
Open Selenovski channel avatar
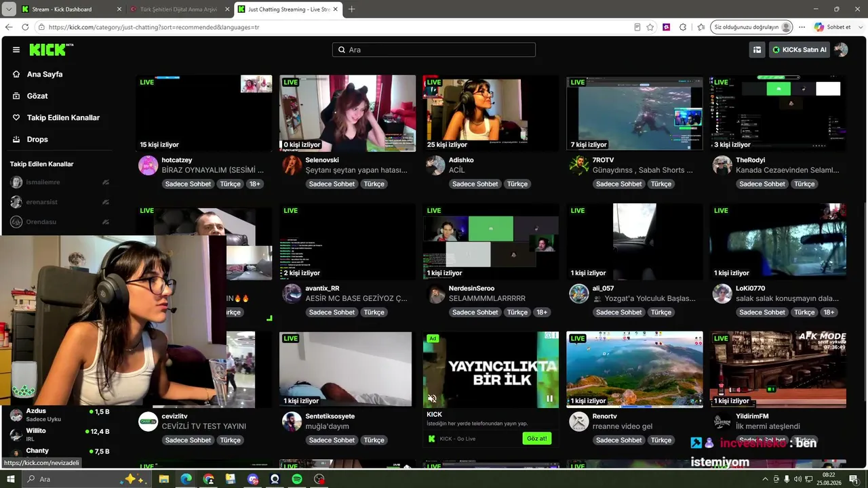292,165
